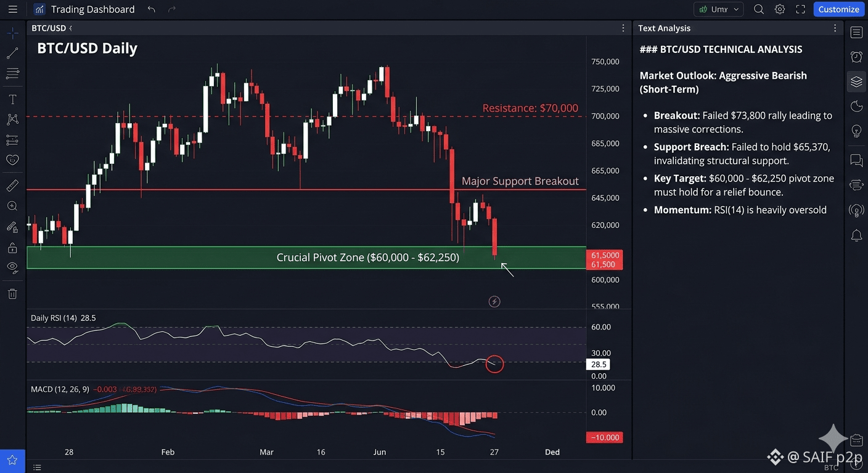Screen dimensions: 868x473
Task: Click the 'Trading Dashboard' title
Action: tap(92, 9)
